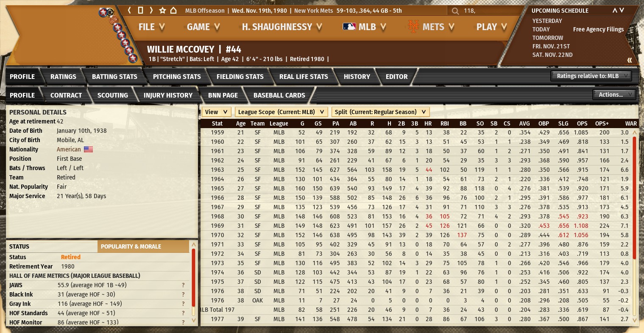This screenshot has height=333, width=644.
Task: Click the down arrow in Upcoming Schedule
Action: pos(622,10)
